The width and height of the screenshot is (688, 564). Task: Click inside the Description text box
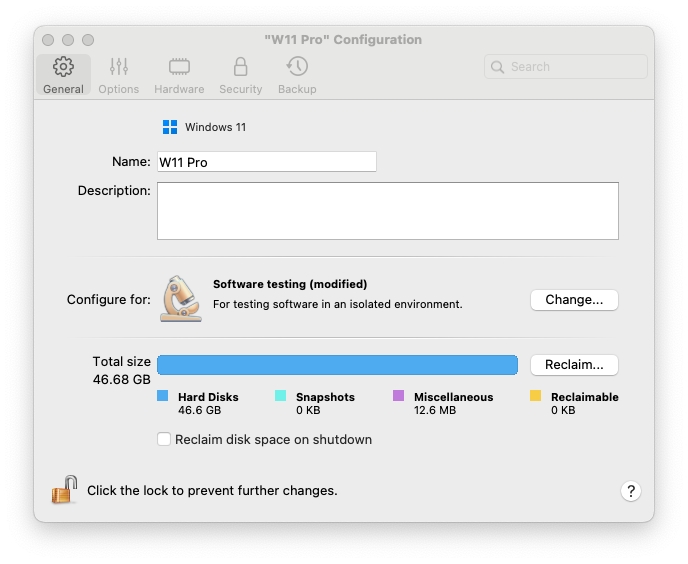click(387, 211)
